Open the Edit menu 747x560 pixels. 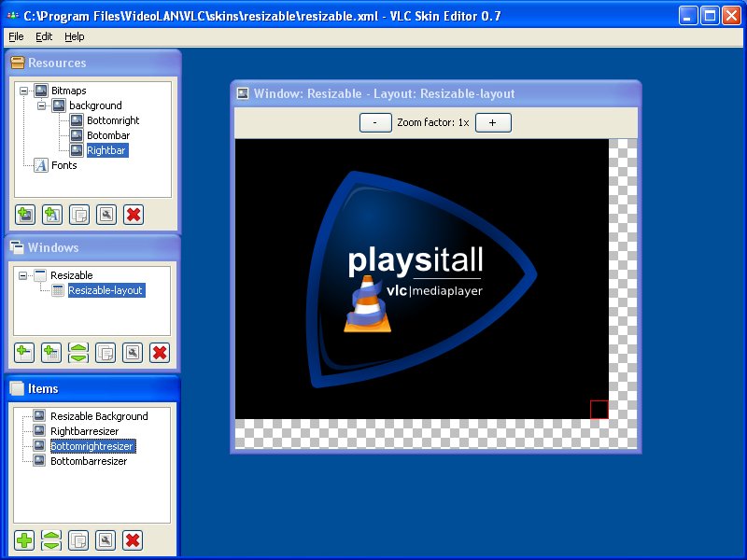(x=44, y=36)
